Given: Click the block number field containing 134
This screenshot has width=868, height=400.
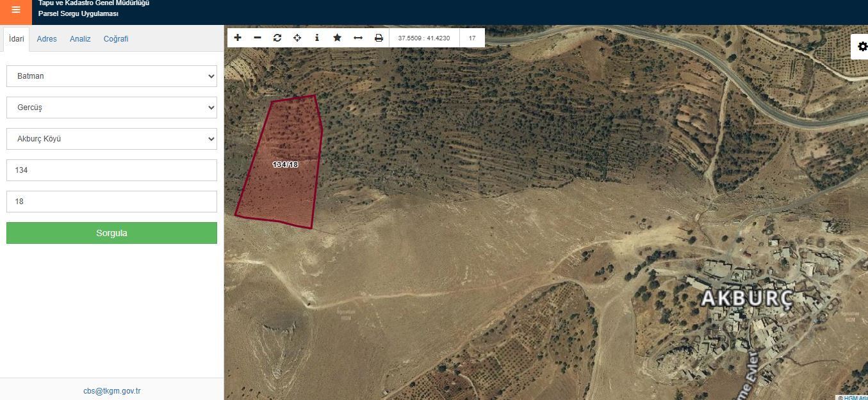Looking at the screenshot, I should tap(111, 170).
